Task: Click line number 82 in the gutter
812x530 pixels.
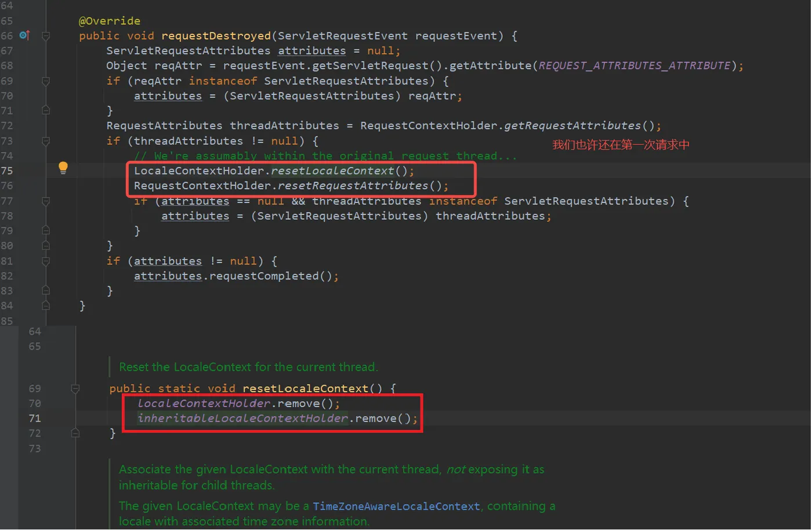Action: pos(7,276)
